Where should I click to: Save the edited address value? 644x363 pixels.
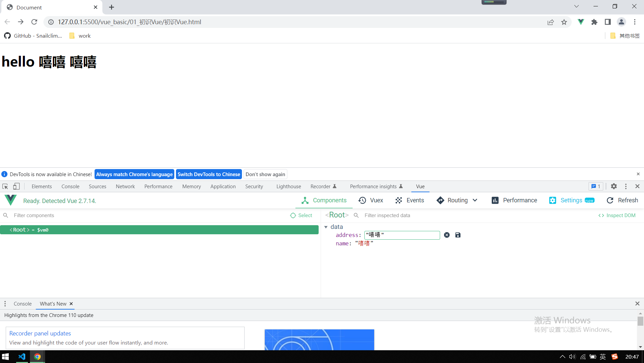pos(458,235)
